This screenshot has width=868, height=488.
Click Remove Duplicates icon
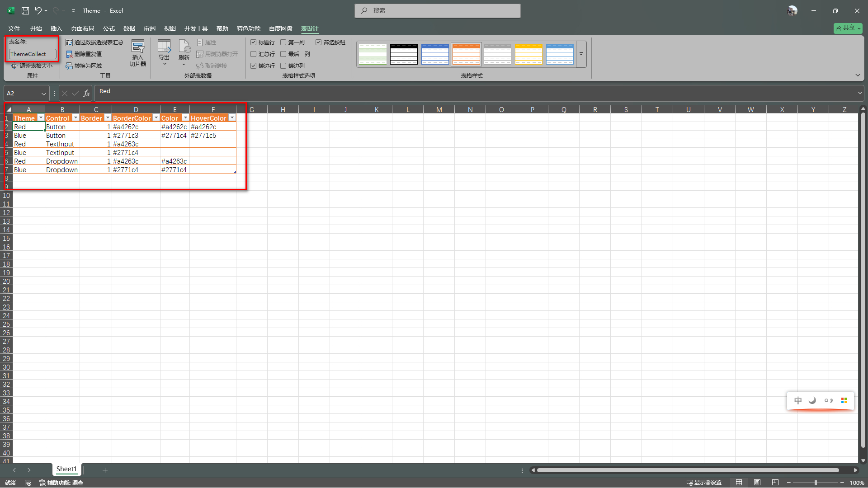[69, 54]
